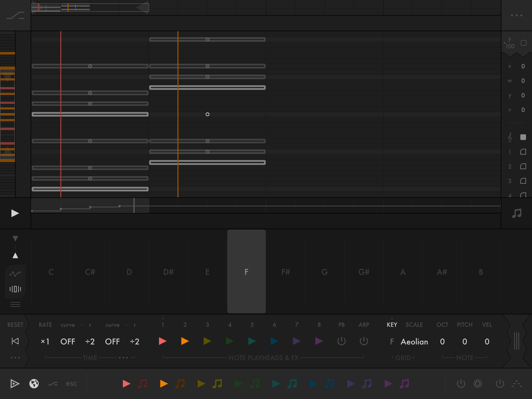Select the G# key on the keyboard

(364, 272)
